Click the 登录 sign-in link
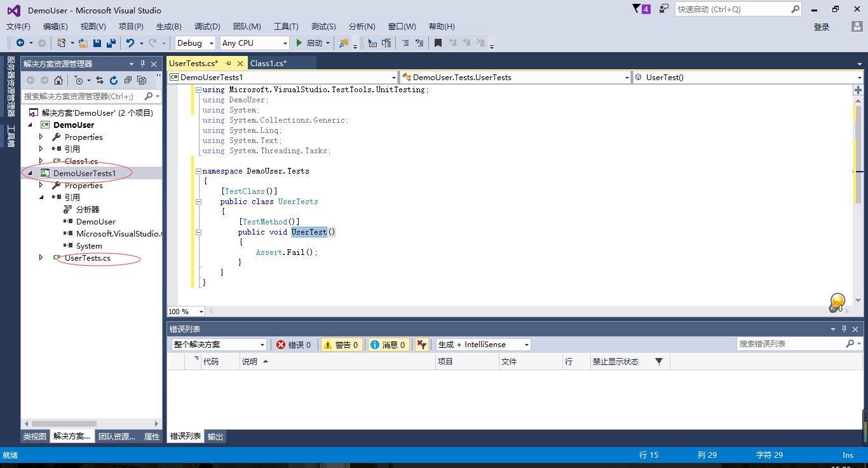 coord(822,27)
